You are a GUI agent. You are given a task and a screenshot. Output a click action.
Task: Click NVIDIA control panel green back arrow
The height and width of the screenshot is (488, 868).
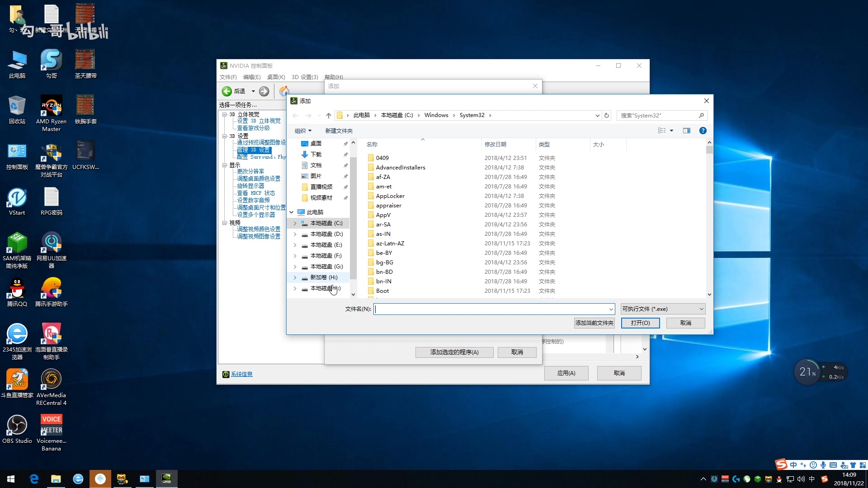[227, 91]
